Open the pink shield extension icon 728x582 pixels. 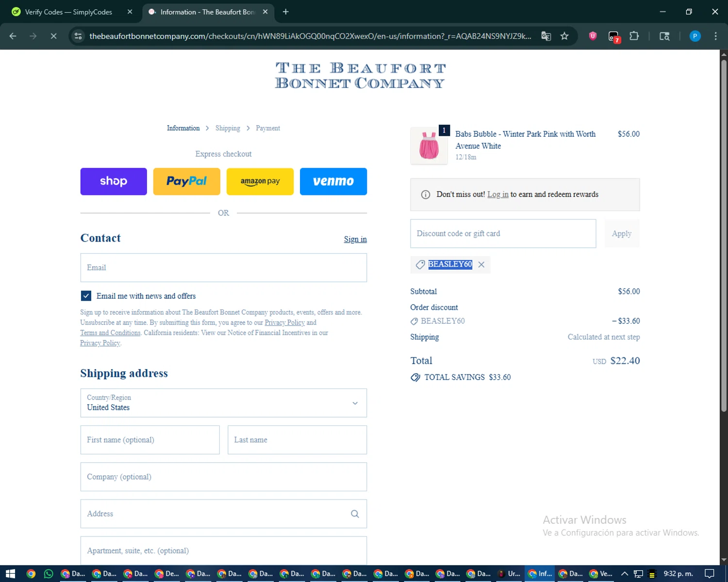593,36
